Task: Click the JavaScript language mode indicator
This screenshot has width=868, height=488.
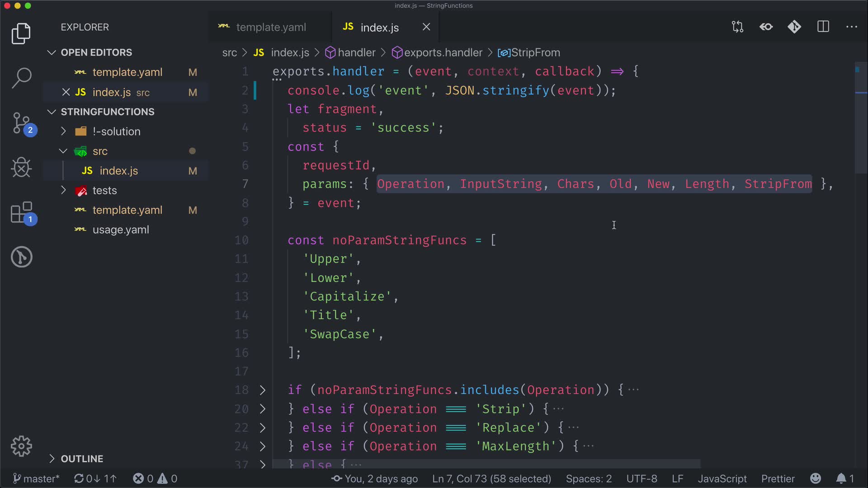Action: [x=722, y=479]
